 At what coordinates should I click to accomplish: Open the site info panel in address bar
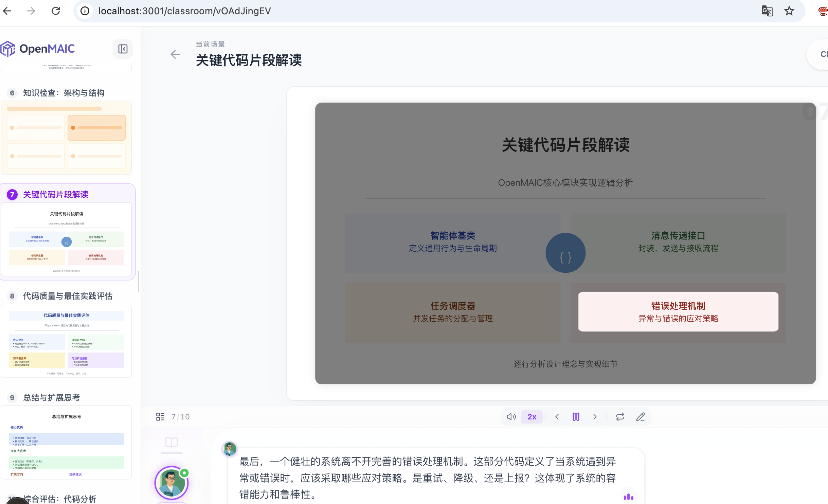85,11
